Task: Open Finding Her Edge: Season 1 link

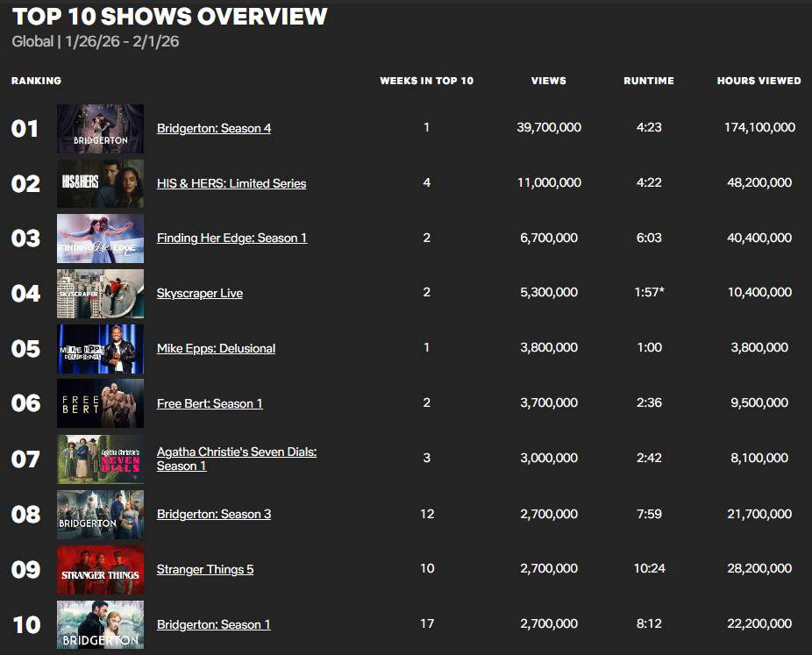Action: (x=232, y=239)
